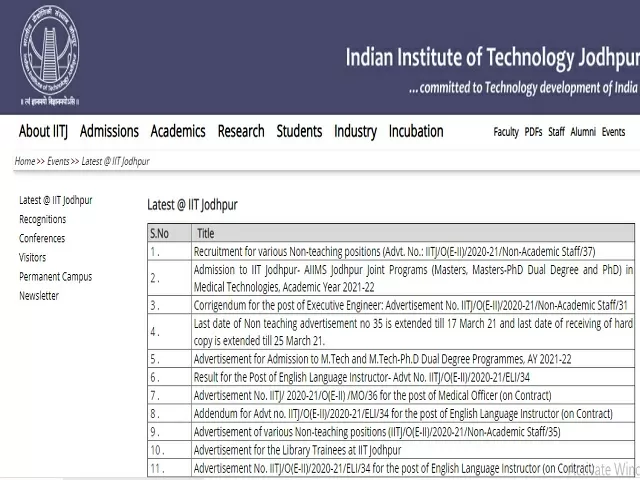Open the Students menu
Viewport: 640px width, 480px height.
pyautogui.click(x=299, y=131)
